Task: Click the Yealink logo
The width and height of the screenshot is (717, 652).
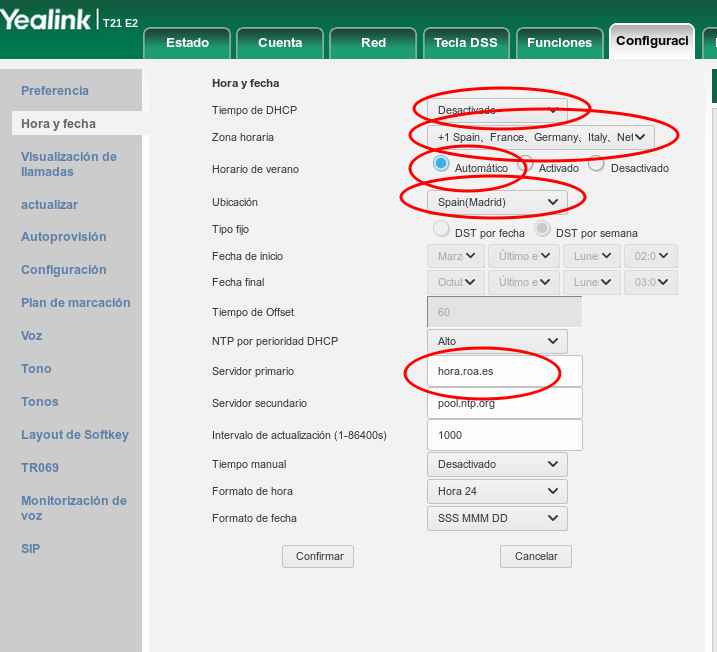Action: point(47,20)
